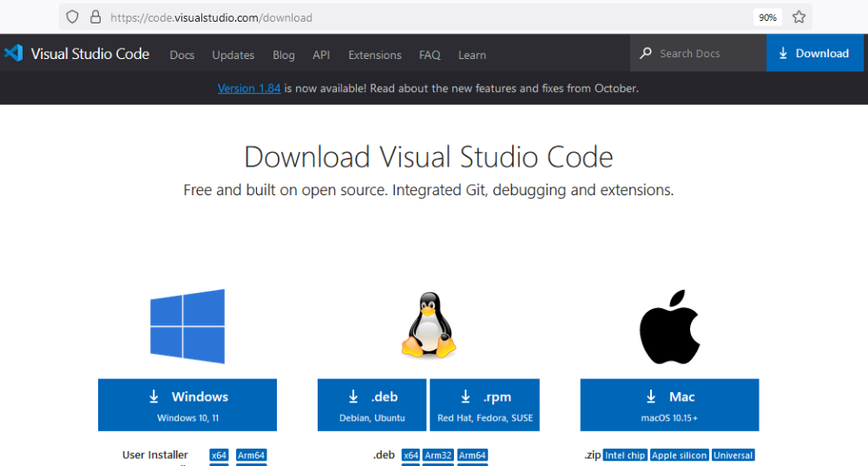Viewport: 868px width, 466px height.
Task: Reset the 90% zoom level indicator
Action: pos(767,17)
